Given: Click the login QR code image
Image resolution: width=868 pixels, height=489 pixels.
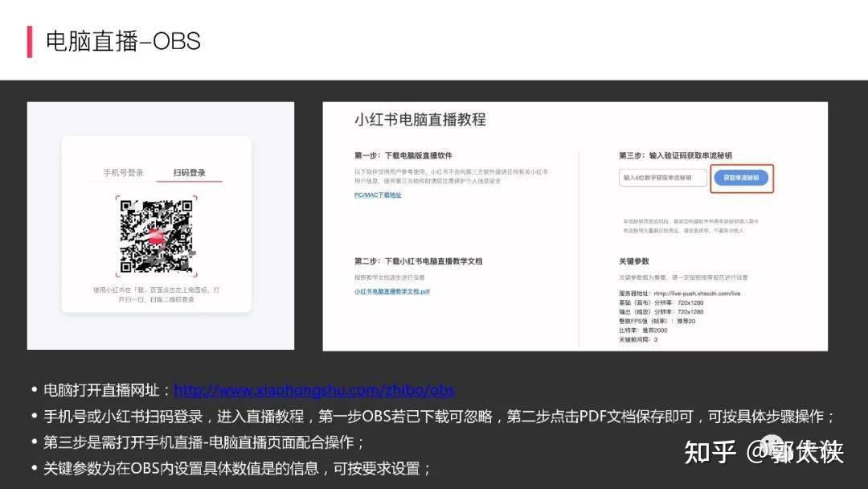Looking at the screenshot, I should [157, 236].
